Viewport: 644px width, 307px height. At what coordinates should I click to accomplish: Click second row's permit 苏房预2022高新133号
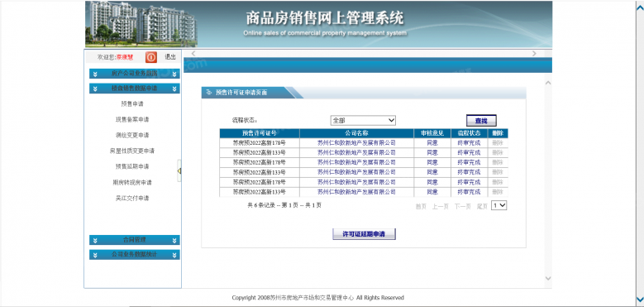coord(259,152)
